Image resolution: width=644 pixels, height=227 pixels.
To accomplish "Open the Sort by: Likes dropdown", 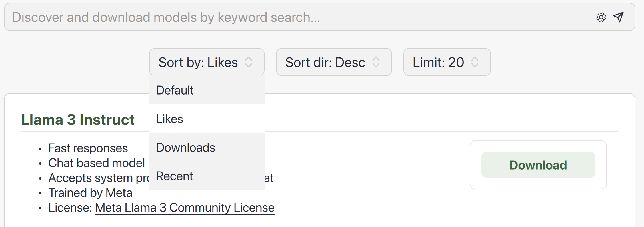I will pyautogui.click(x=207, y=62).
